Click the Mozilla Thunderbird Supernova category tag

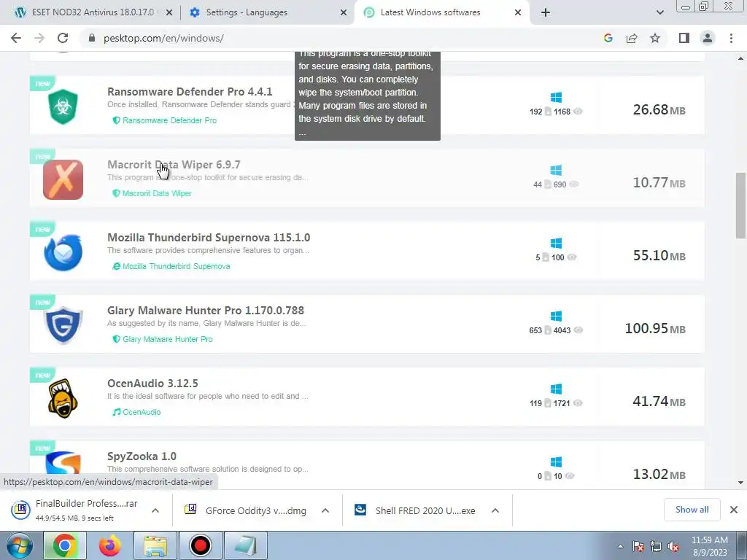pyautogui.click(x=171, y=266)
